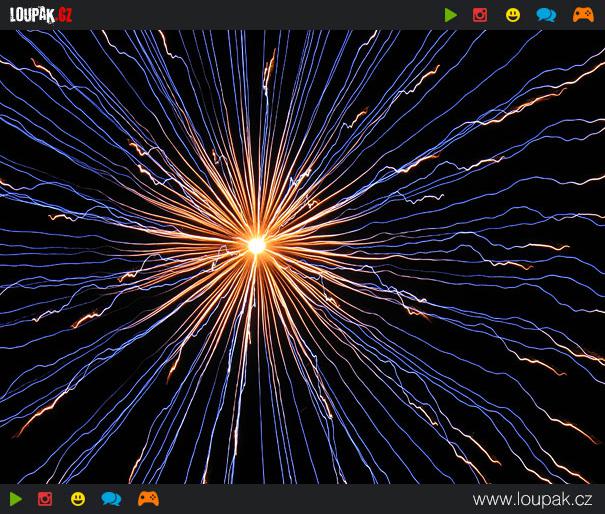Click the blue chat bubbles in footer

click(x=111, y=498)
